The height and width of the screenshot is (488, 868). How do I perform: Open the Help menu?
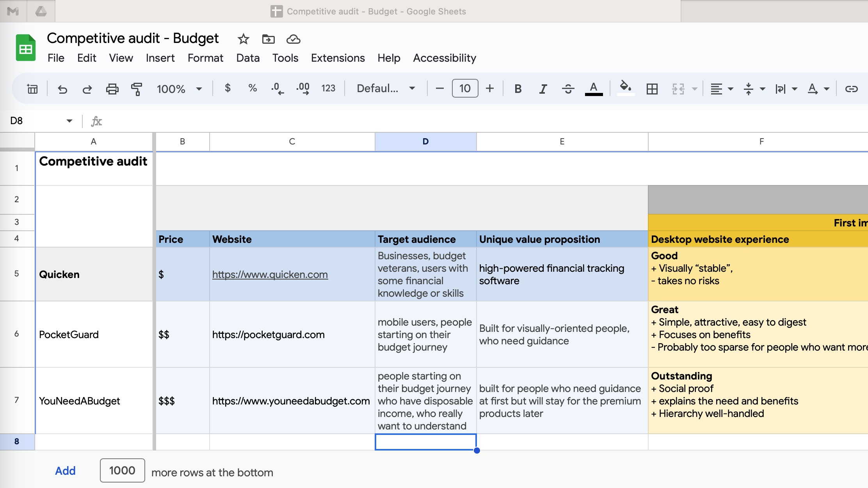click(389, 58)
